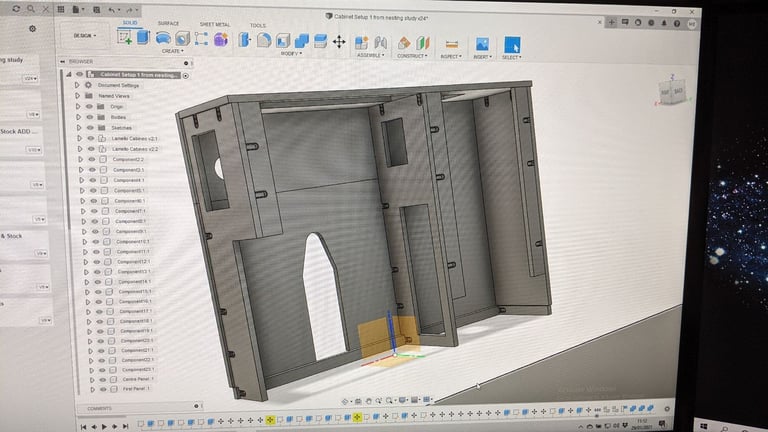Click the Orbit tool in navigation bar

click(x=346, y=401)
